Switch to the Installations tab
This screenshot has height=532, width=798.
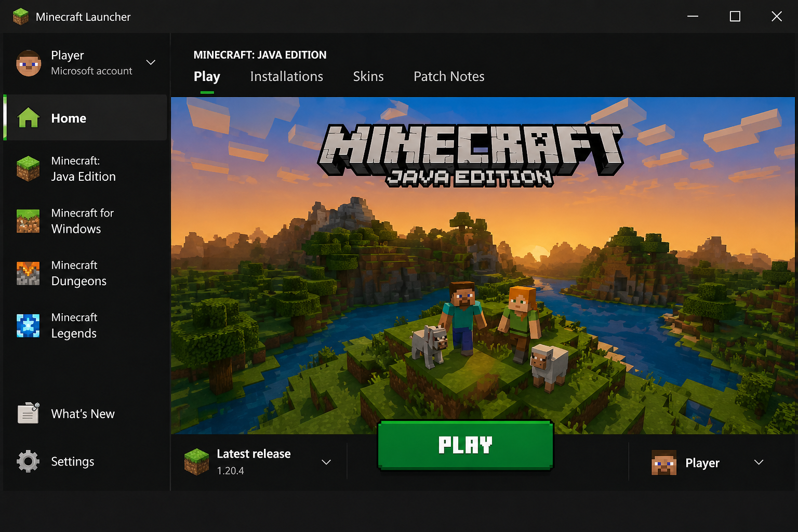tap(286, 76)
